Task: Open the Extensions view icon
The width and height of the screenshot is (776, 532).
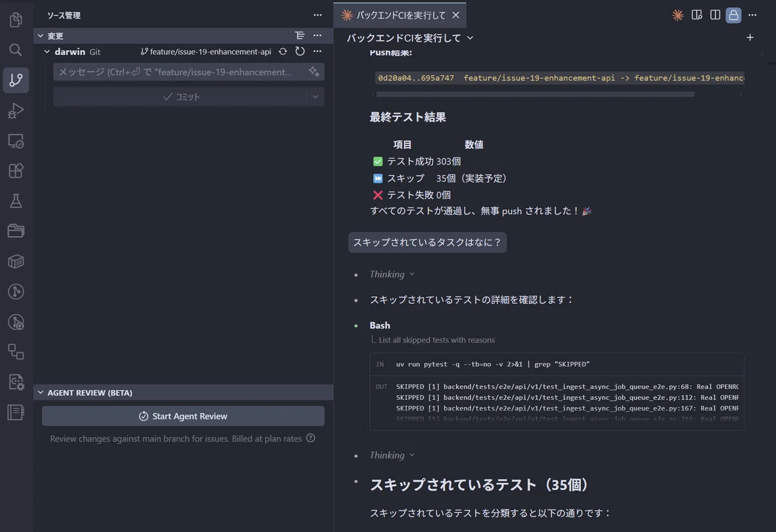Action: [x=16, y=171]
